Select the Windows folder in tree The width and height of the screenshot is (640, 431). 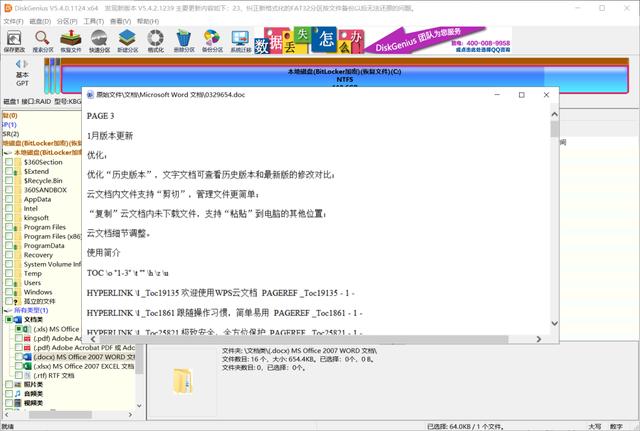pos(38,292)
